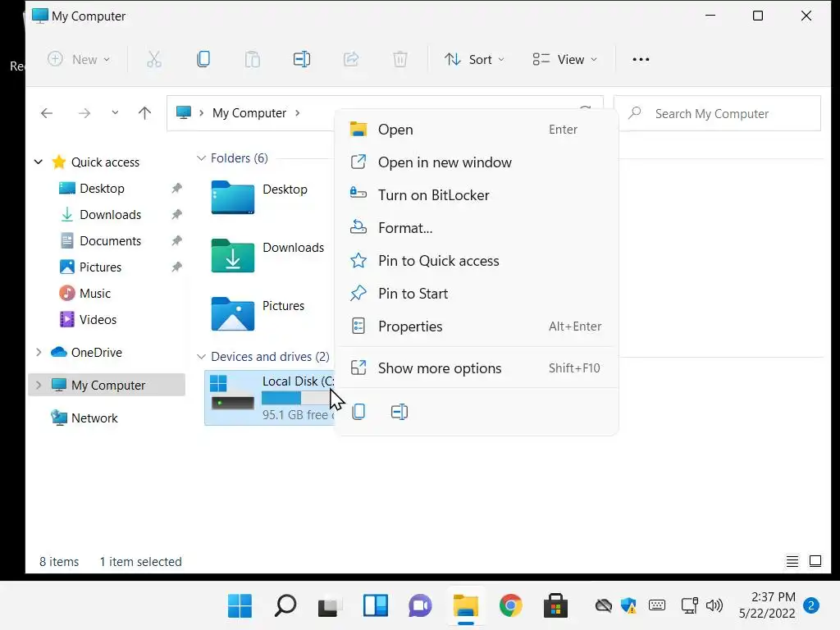The width and height of the screenshot is (840, 630).
Task: Open Widgets from the taskbar
Action: coord(375,606)
